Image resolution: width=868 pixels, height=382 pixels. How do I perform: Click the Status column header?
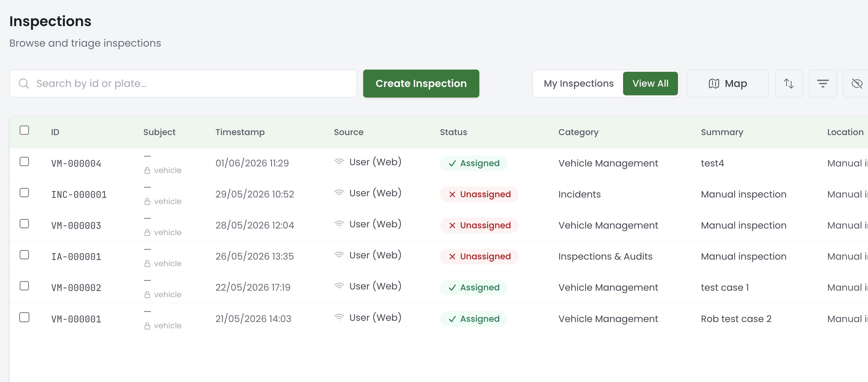click(454, 132)
